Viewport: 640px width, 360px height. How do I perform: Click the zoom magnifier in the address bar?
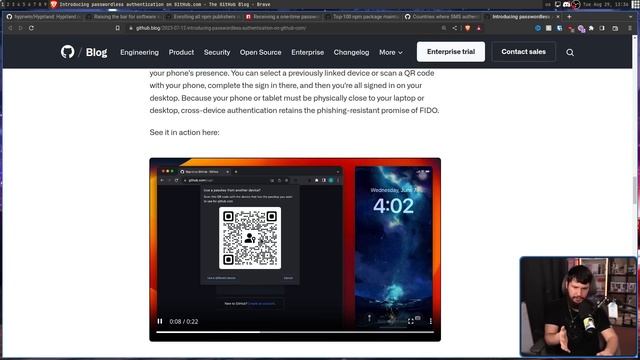tap(444, 28)
